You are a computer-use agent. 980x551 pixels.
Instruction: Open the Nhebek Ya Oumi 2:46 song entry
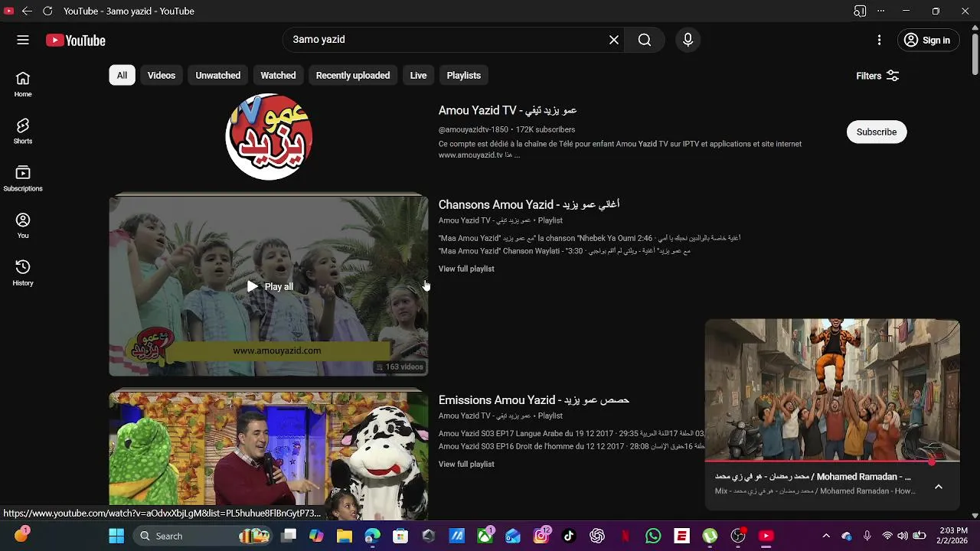[x=590, y=238]
